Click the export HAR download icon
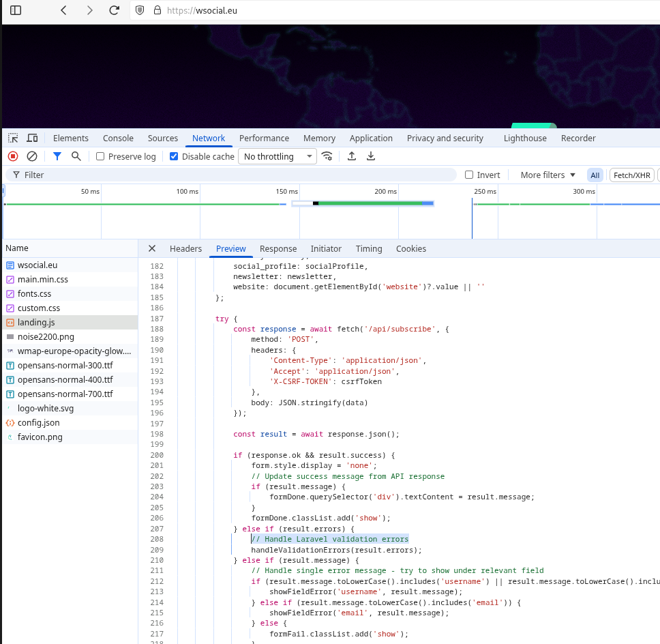The image size is (660, 644). tap(371, 156)
